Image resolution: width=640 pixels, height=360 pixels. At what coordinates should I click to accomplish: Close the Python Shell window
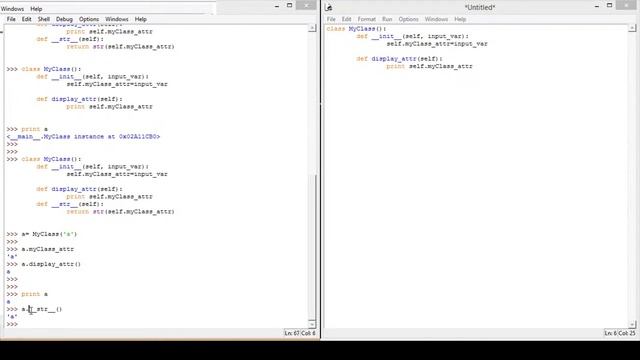pos(306,5)
